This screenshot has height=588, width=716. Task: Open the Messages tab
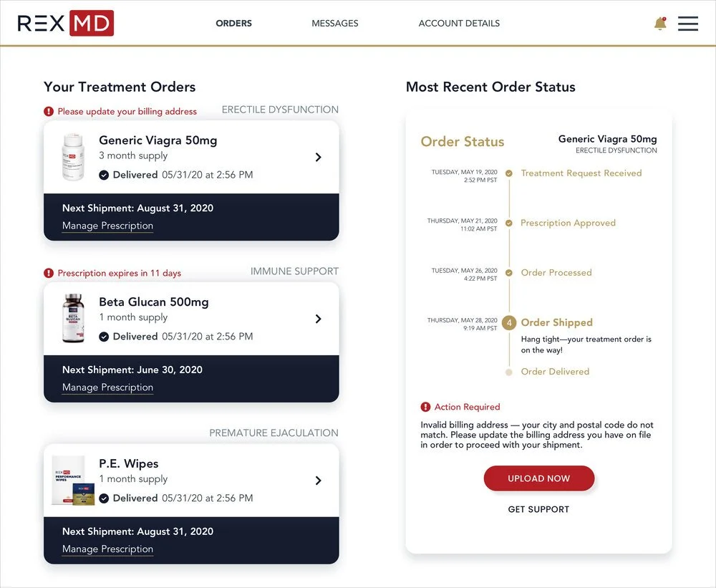click(x=334, y=24)
